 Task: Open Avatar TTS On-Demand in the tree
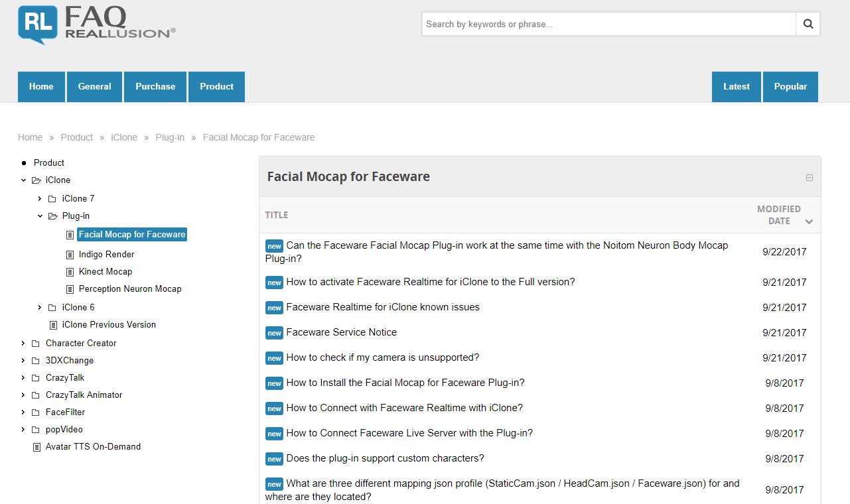tap(93, 446)
